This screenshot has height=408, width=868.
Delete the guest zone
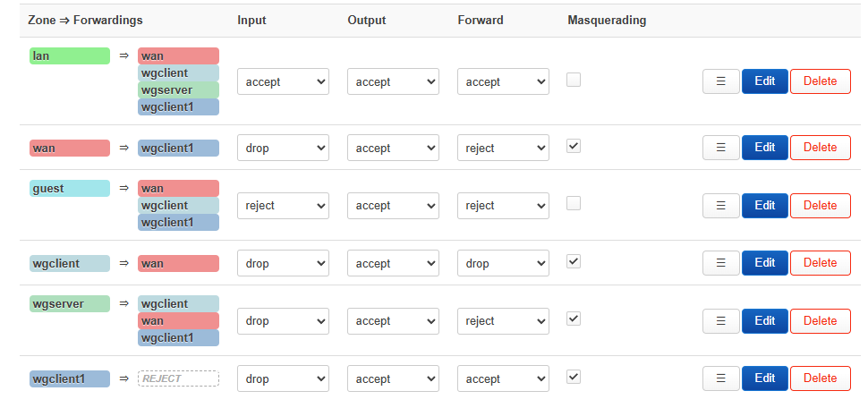pos(820,206)
